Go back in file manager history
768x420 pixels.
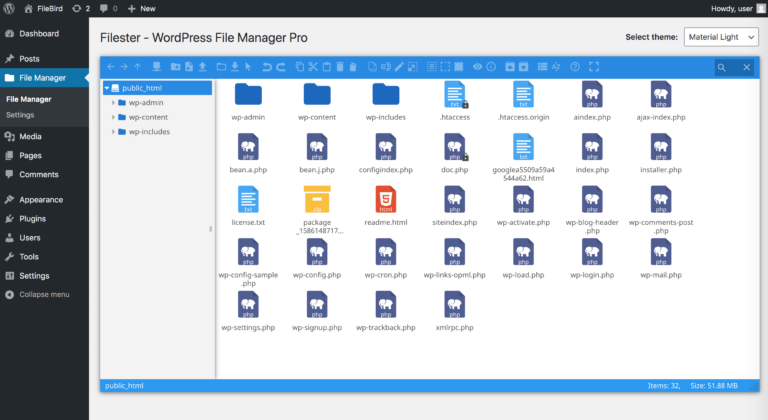point(111,67)
